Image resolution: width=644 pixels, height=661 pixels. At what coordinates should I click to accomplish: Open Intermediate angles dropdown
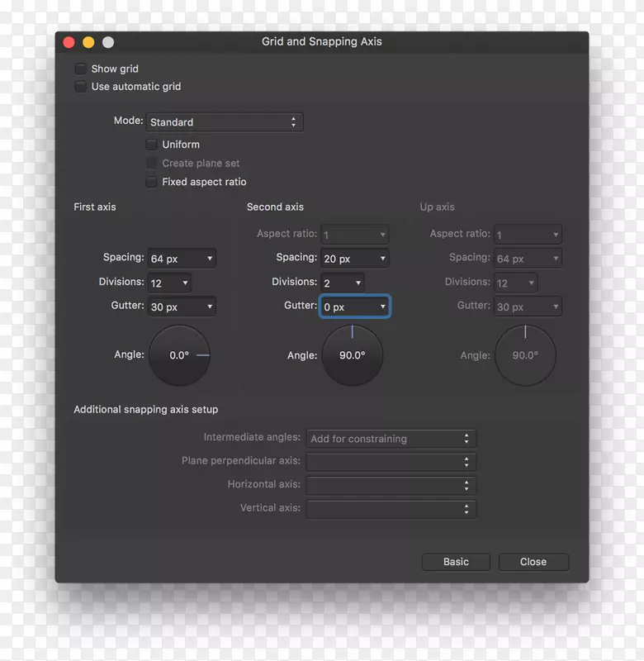tap(391, 439)
